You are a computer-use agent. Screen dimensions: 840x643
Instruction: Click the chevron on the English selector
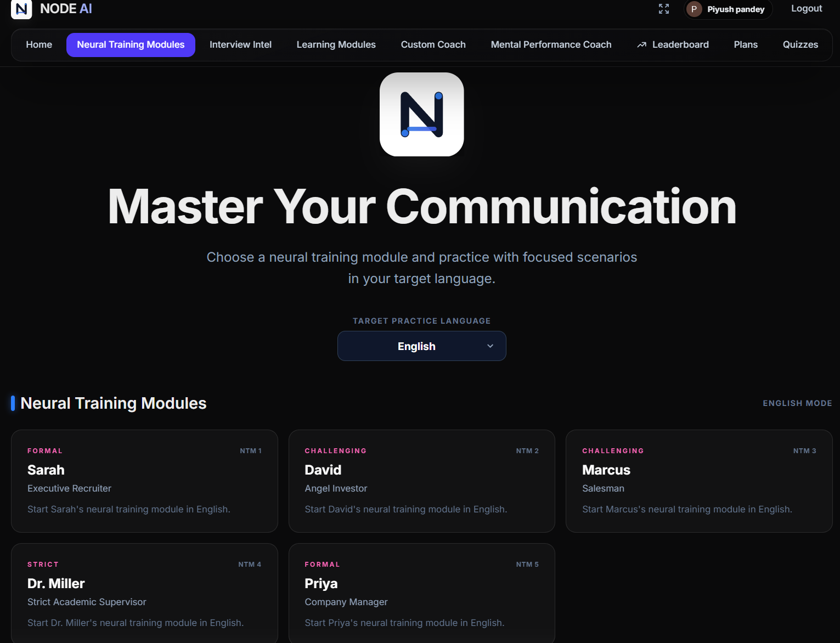coord(490,346)
